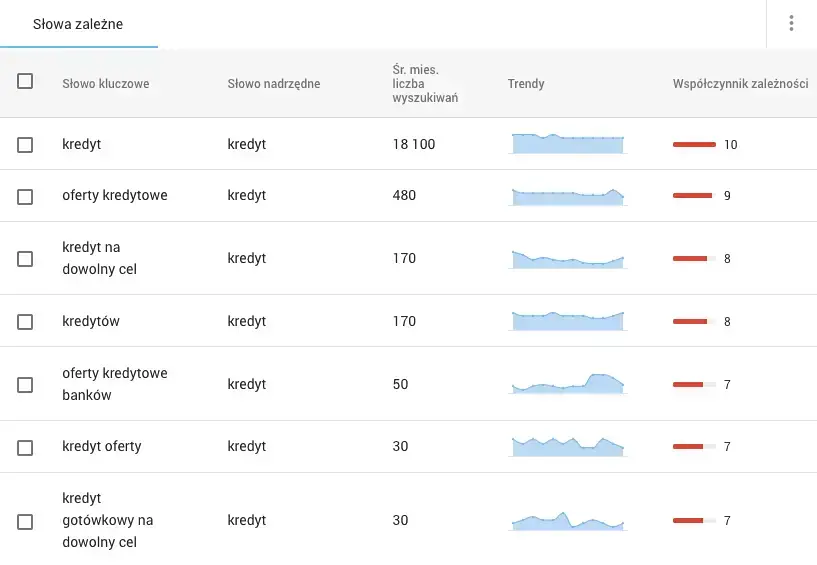This screenshot has width=817, height=565.
Task: Select checkbox for 'kredyt gotówkowy na dowolny cel'
Action: (x=25, y=521)
